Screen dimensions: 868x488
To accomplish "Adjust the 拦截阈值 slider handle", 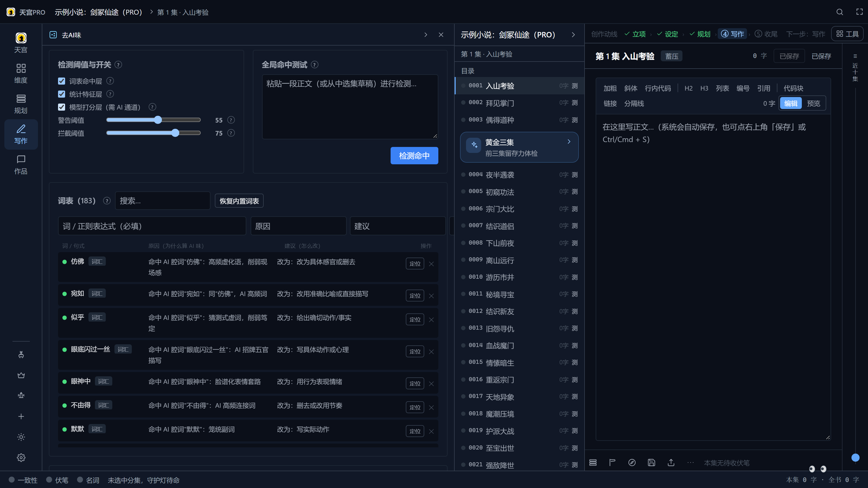I will point(175,133).
